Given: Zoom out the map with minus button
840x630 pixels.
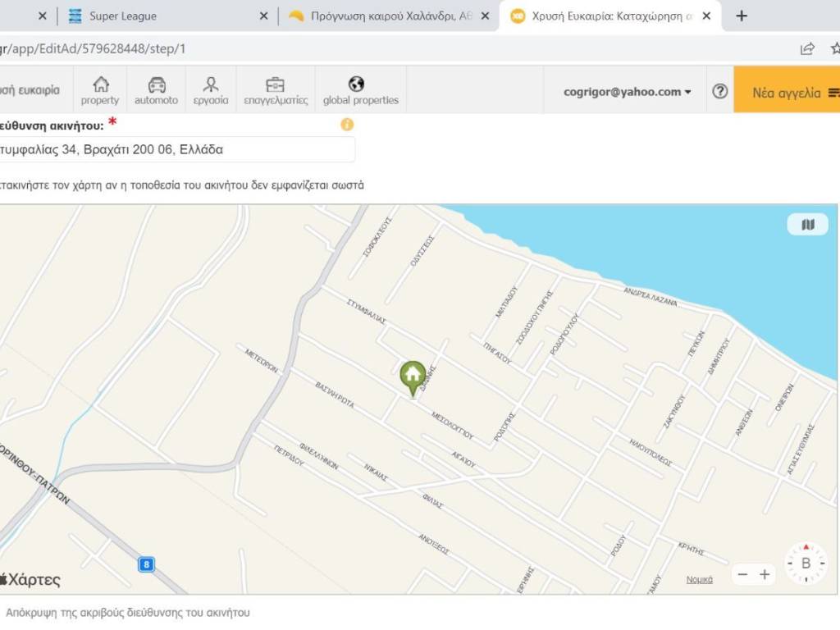Looking at the screenshot, I should pos(742,574).
